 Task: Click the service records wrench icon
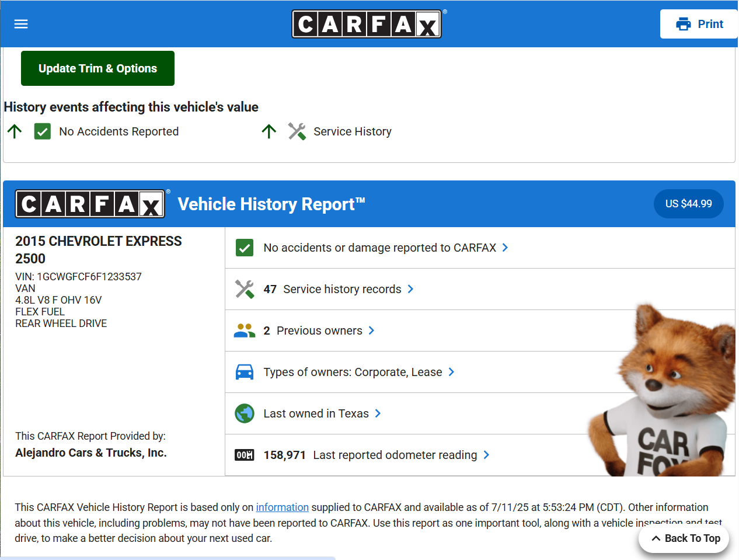point(245,289)
